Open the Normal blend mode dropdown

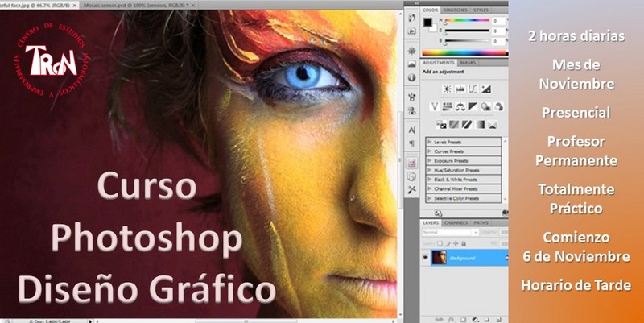point(450,232)
